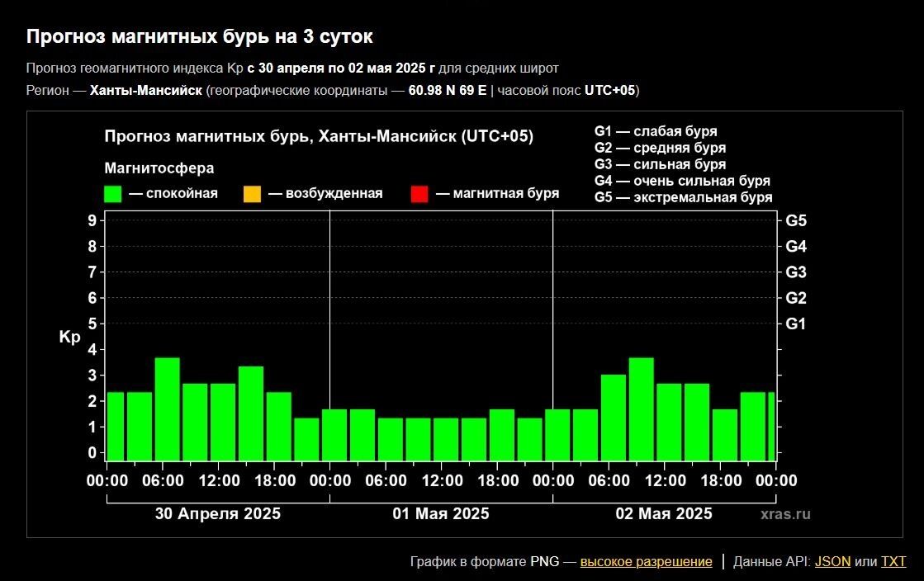
Task: Click the value 9 on the Kp axis
Action: pyautogui.click(x=92, y=220)
